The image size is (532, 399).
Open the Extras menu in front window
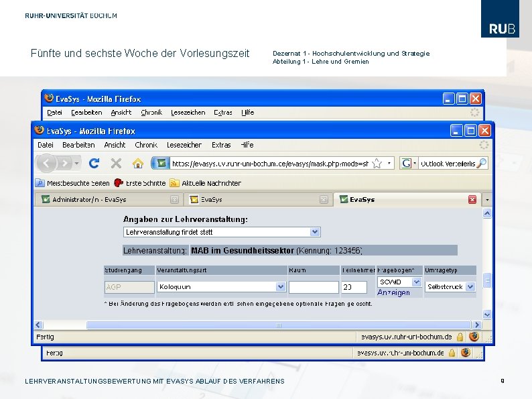(x=221, y=145)
